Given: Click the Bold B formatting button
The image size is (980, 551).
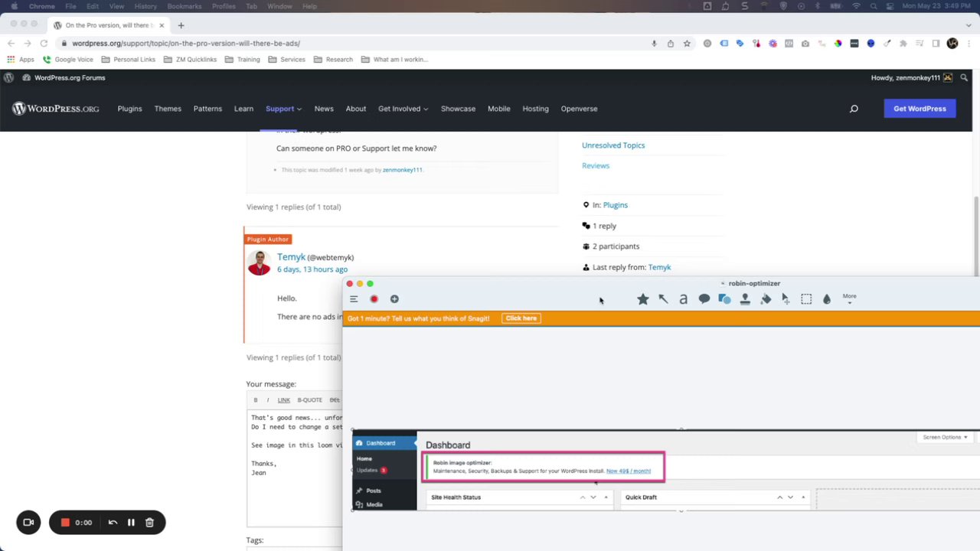Looking at the screenshot, I should pyautogui.click(x=256, y=400).
